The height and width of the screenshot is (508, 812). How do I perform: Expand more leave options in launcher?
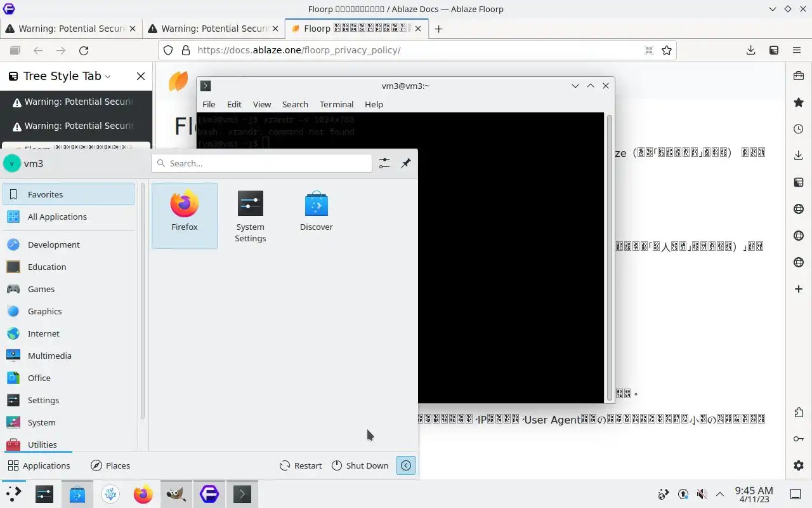pos(406,465)
